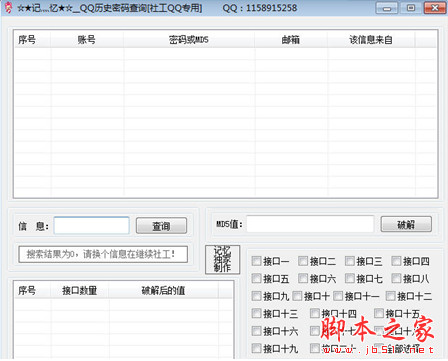Maximize the window
The image size is (448, 361).
(411, 8)
